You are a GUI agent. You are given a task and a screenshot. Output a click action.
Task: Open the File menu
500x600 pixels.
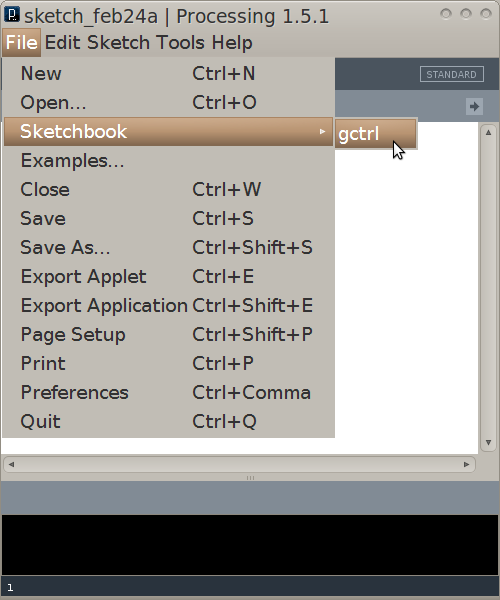21,42
